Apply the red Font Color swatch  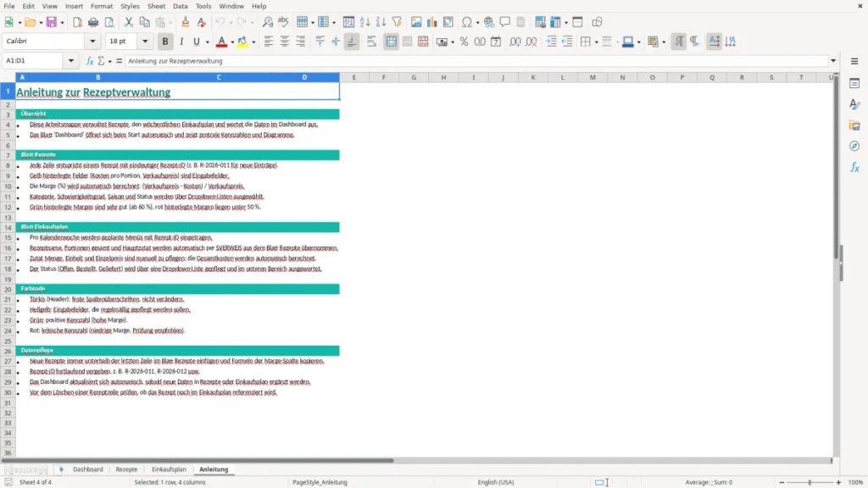(x=221, y=42)
